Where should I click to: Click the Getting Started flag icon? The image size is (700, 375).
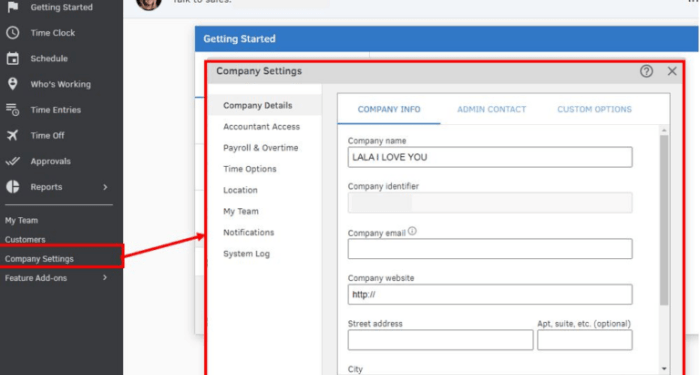(12, 7)
